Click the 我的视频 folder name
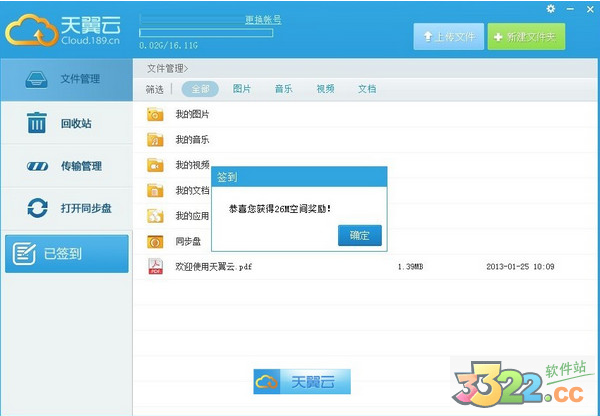600x416 pixels. pos(192,165)
